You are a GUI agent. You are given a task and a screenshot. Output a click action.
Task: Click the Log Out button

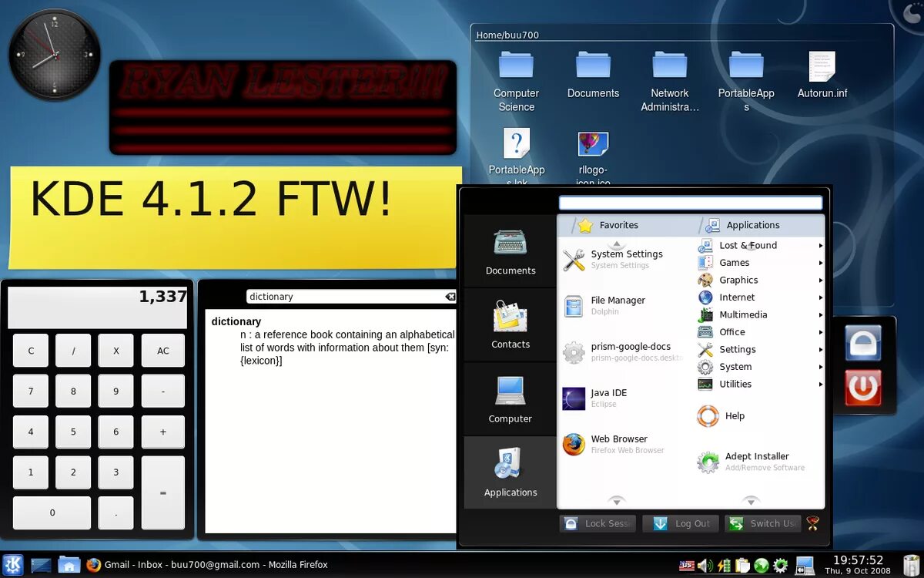point(681,523)
